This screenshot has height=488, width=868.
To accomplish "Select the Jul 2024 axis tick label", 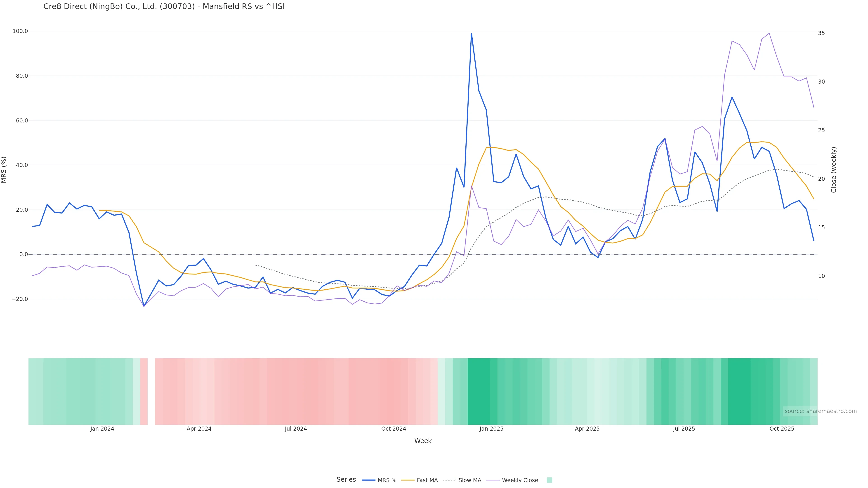I will tap(295, 429).
